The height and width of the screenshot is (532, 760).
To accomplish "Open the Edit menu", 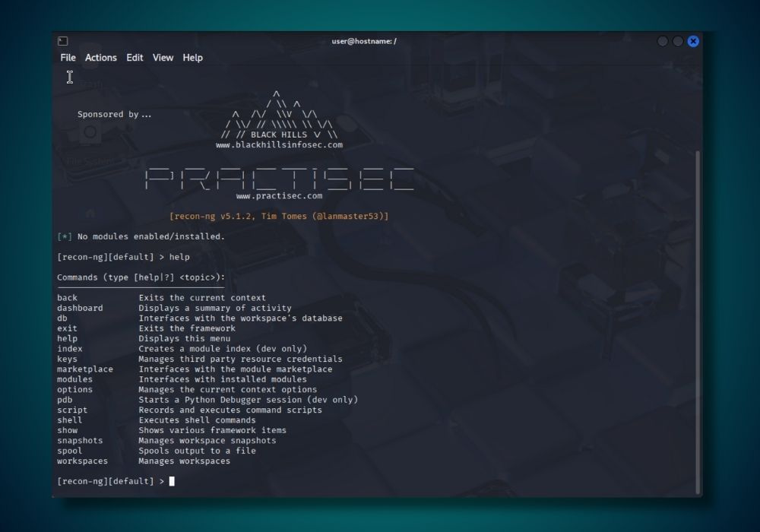I will point(135,58).
